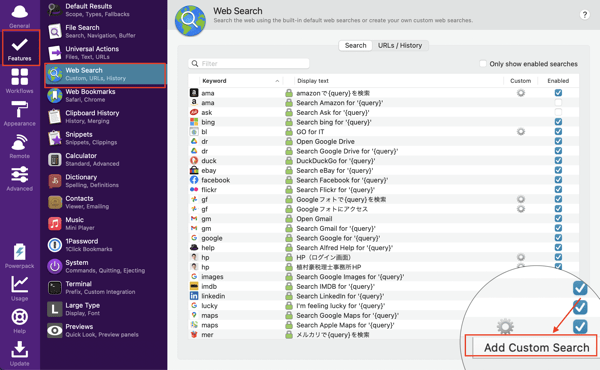Select Terminal feature
Viewport: 600px width, 370px height.
[105, 288]
